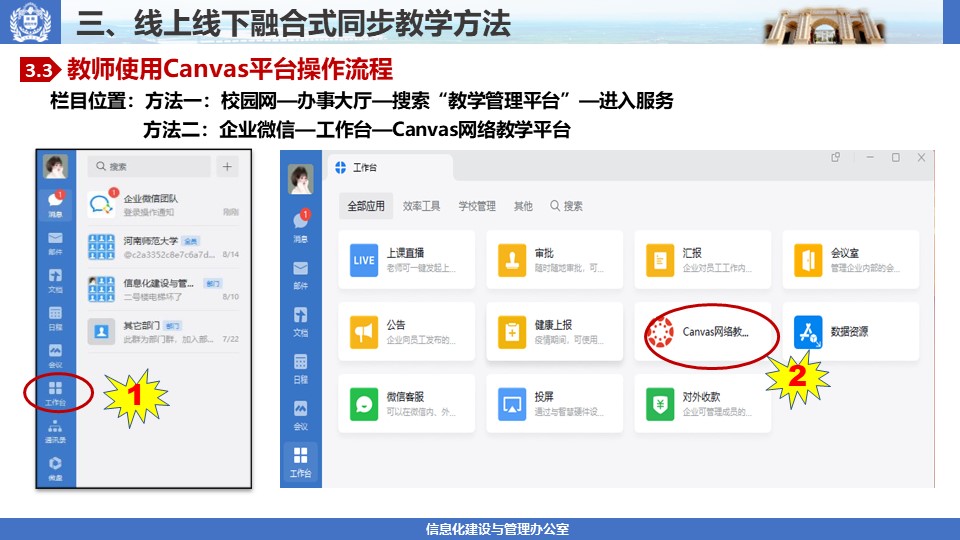960x540 pixels.
Task: Open 河南师范大学 group chat
Action: 163,247
